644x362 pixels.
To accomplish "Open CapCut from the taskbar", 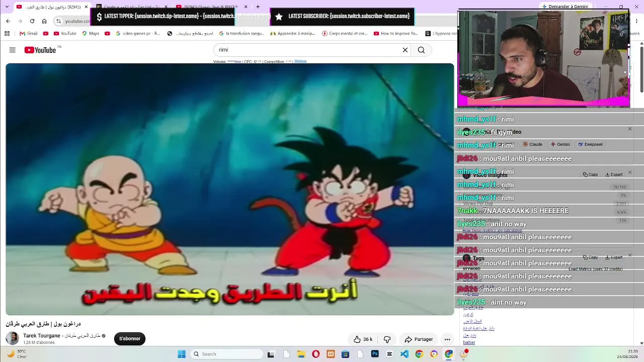I will [389, 354].
